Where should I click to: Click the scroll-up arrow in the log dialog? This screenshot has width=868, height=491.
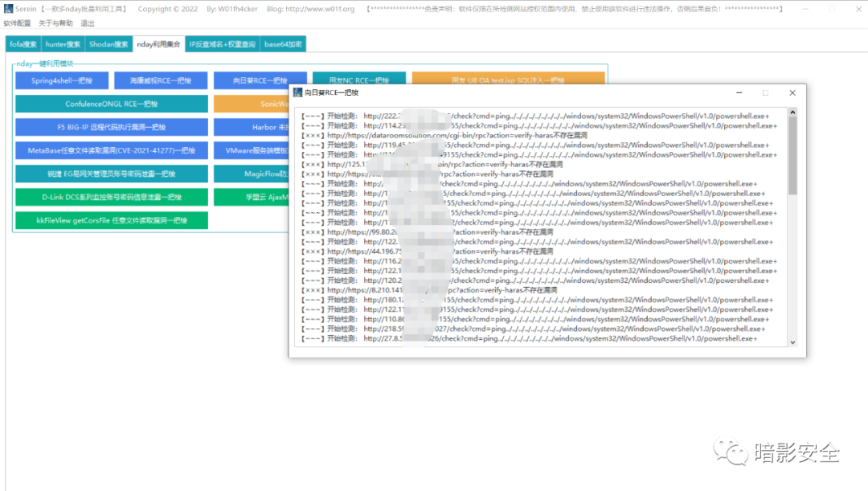point(792,113)
